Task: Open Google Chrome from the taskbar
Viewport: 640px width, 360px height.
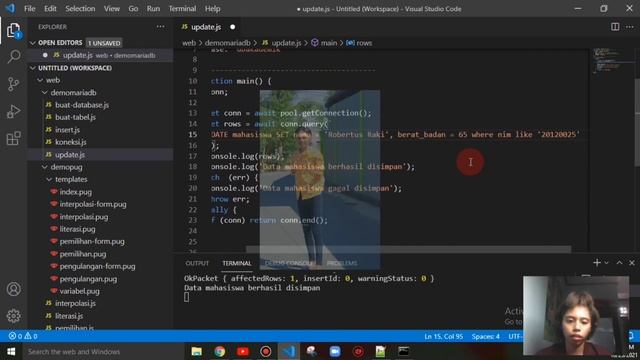Action: coord(220,351)
